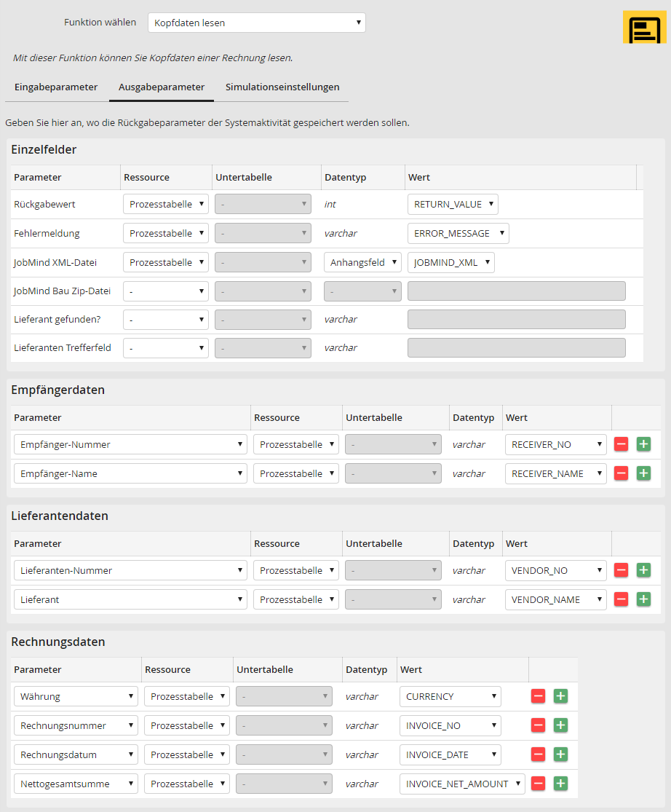671x812 pixels.
Task: Click plus icon in Nettogesamtsumme row
Action: pos(560,784)
